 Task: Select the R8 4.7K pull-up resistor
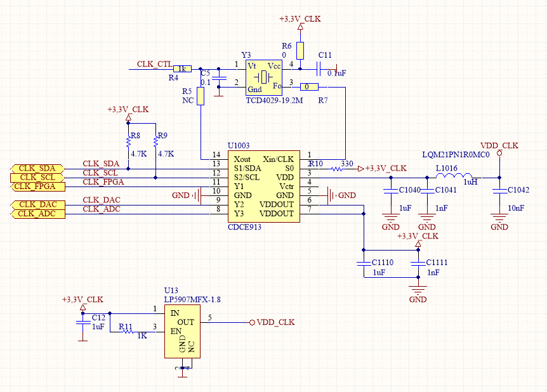pyautogui.click(x=128, y=141)
